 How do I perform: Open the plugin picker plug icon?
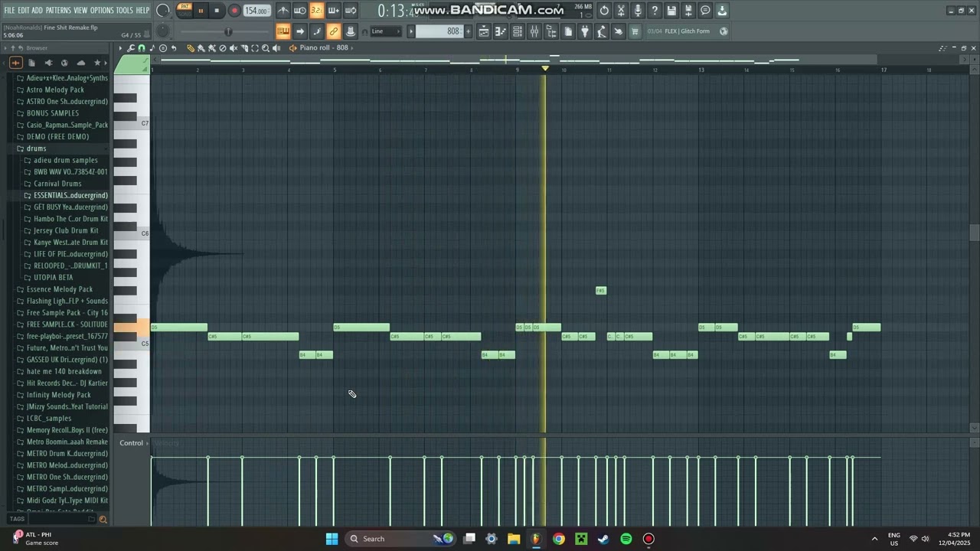pyautogui.click(x=585, y=31)
